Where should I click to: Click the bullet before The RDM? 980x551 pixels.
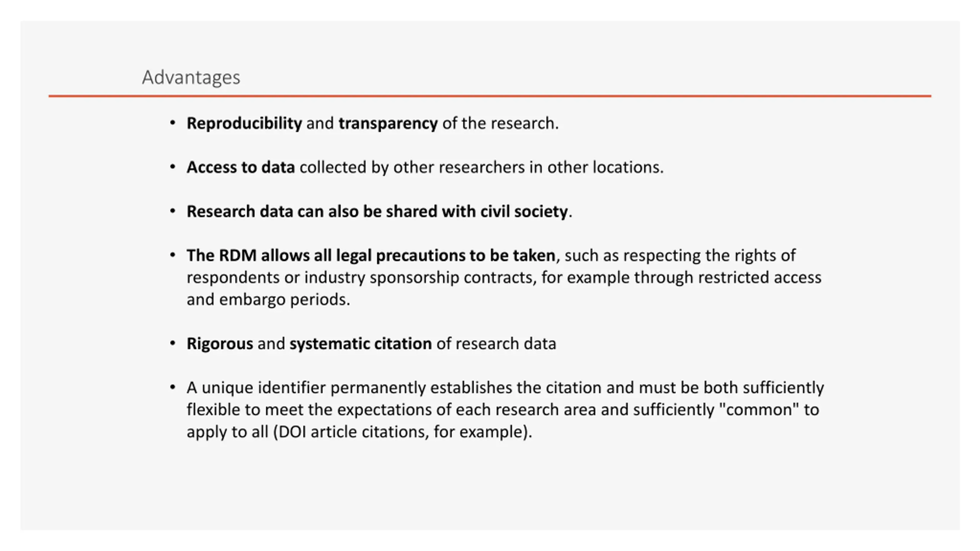[x=173, y=255]
